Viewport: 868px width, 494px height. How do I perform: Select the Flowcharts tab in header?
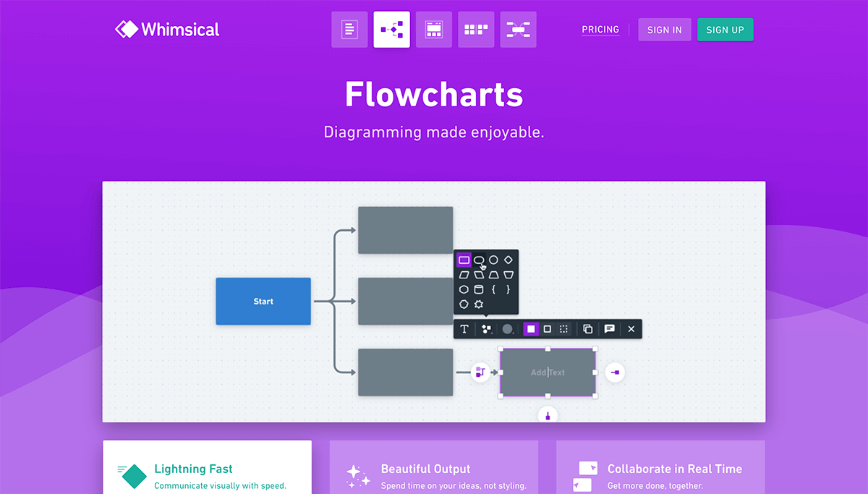click(x=391, y=30)
